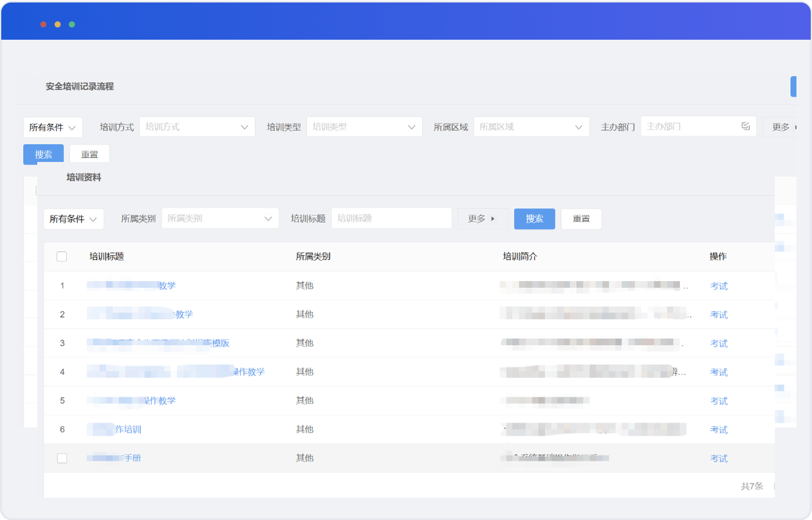Expand the 所属类别 dropdown in 培训资料 panel
The width and height of the screenshot is (812, 520).
220,218
